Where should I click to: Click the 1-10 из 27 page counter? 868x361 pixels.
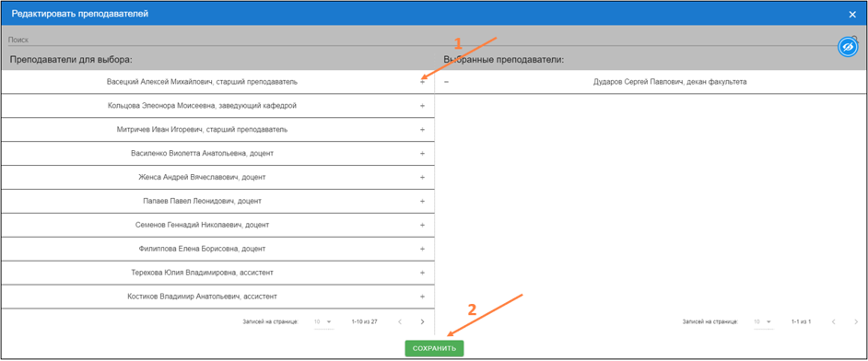click(x=364, y=321)
